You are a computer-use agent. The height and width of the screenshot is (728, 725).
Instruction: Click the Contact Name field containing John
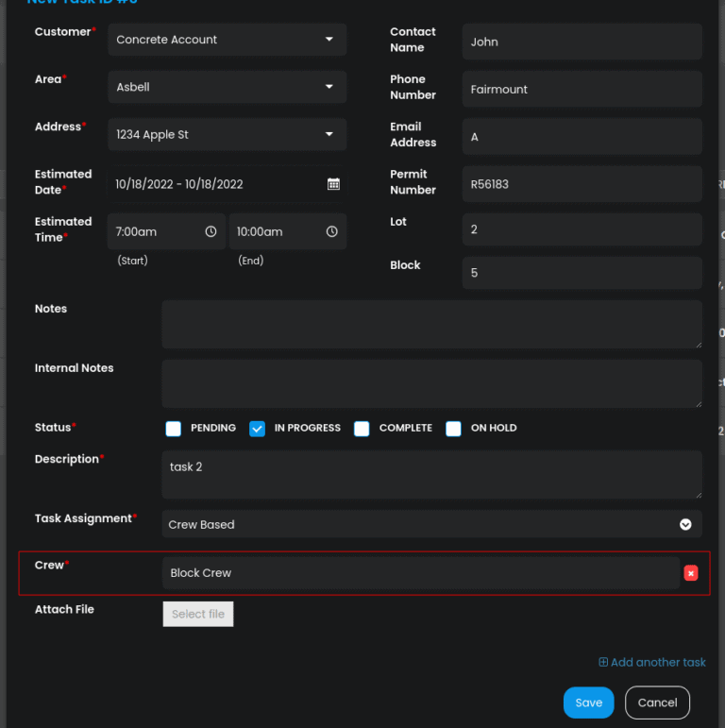[582, 42]
